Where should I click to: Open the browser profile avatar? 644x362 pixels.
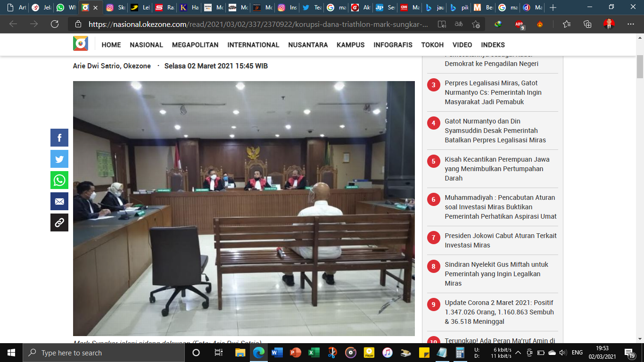[609, 24]
